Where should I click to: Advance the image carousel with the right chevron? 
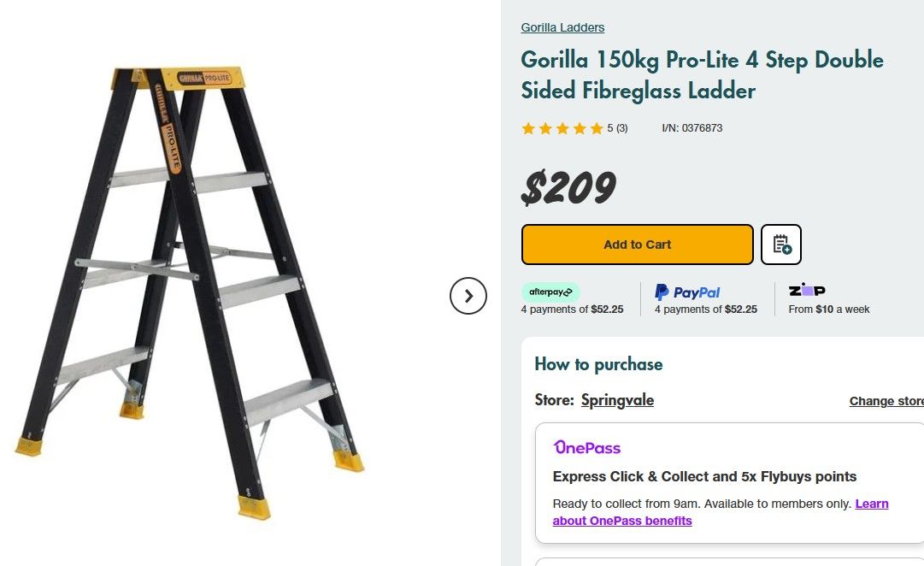coord(468,296)
